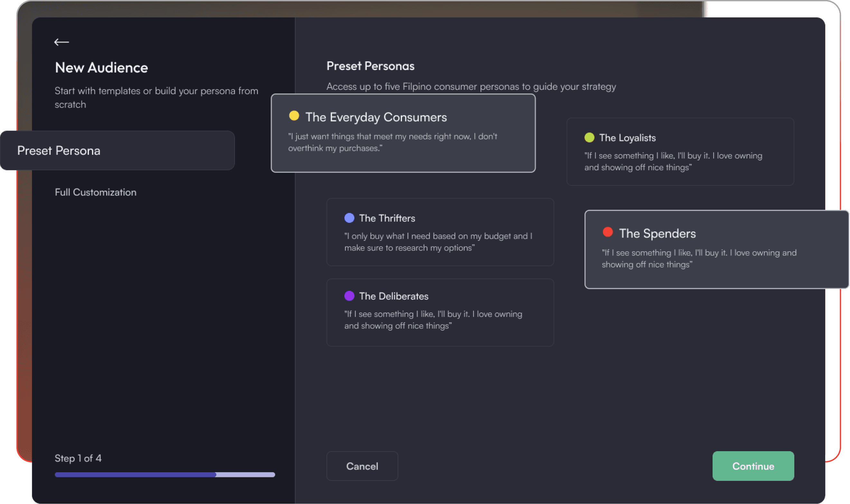Choose The Spenders persona card
Viewport: 850px width, 504px height.
[x=716, y=250]
